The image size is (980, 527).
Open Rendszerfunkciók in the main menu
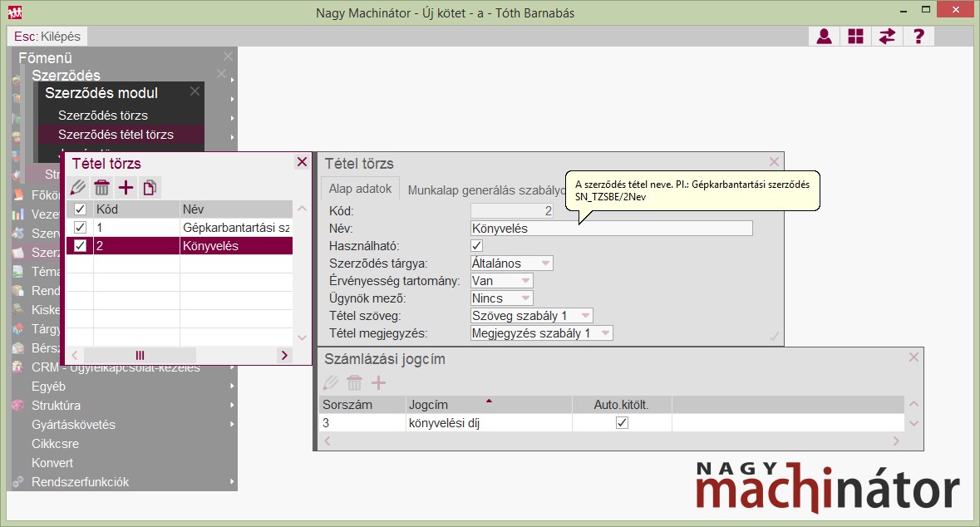pos(80,482)
